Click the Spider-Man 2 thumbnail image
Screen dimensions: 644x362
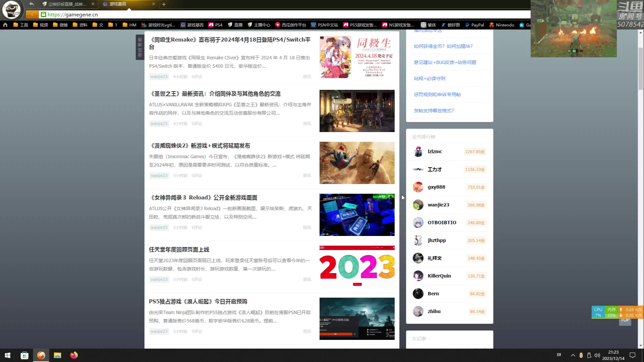pyautogui.click(x=357, y=163)
